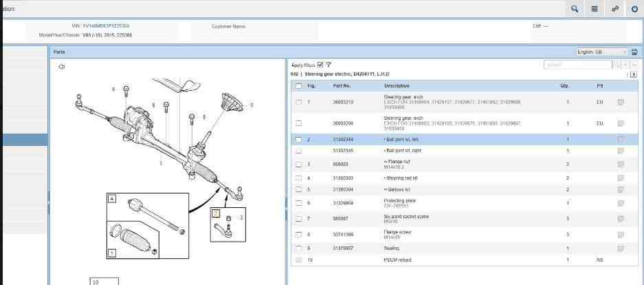The width and height of the screenshot is (644, 285).
Task: Click the power icon in top bar
Action: (x=633, y=9)
